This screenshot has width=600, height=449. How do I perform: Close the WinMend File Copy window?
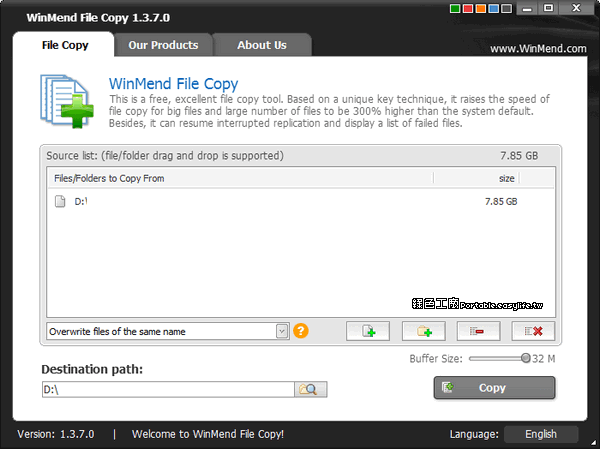(576, 8)
